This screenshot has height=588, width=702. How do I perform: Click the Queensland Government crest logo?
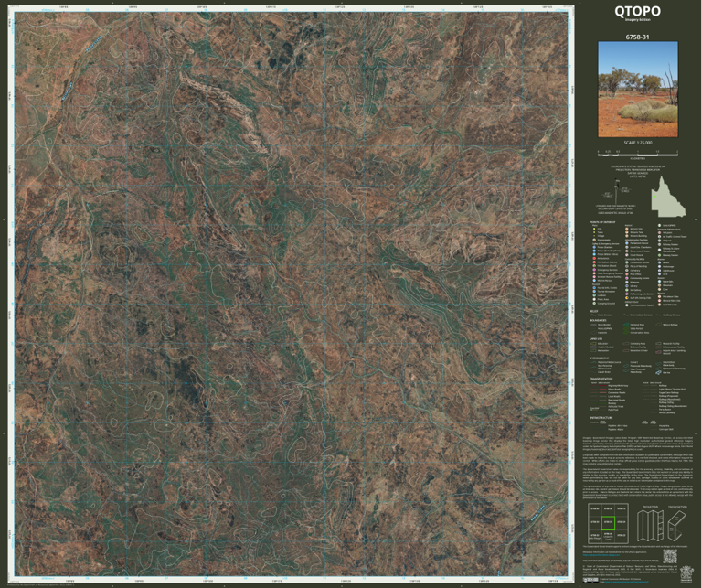[685, 574]
